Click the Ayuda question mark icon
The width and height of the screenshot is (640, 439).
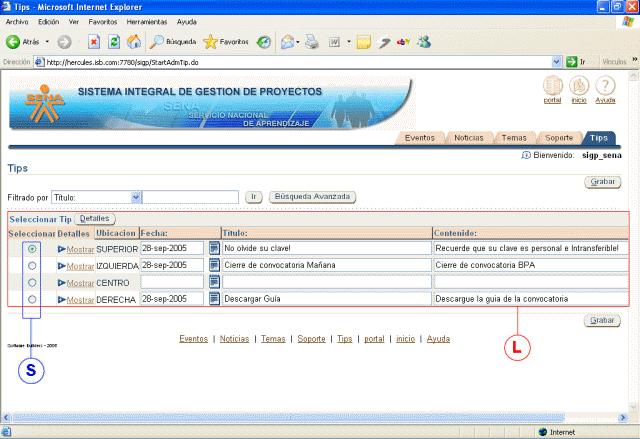pyautogui.click(x=605, y=86)
